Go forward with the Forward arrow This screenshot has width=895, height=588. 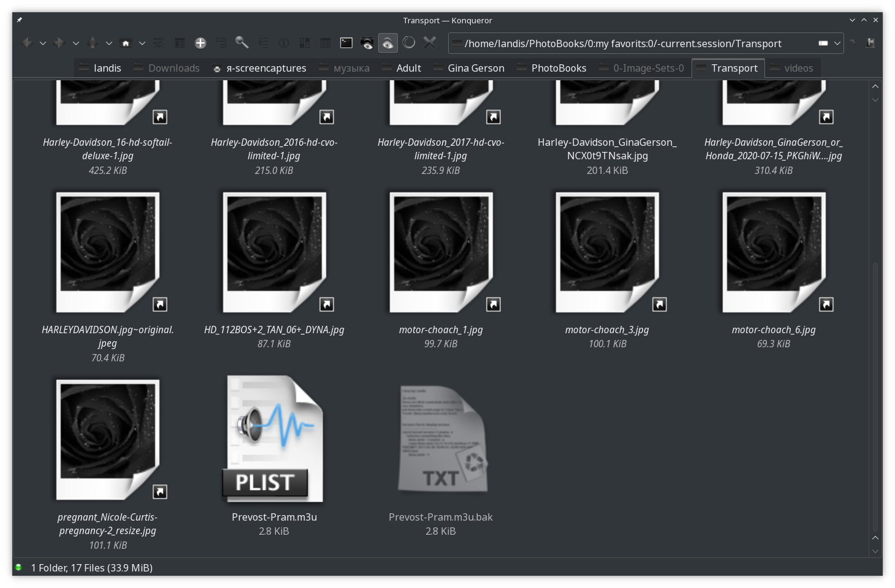pos(59,43)
